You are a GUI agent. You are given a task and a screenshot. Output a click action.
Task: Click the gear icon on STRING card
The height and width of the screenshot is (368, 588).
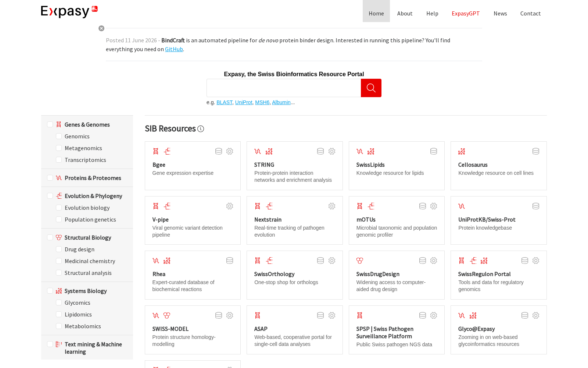(x=332, y=151)
